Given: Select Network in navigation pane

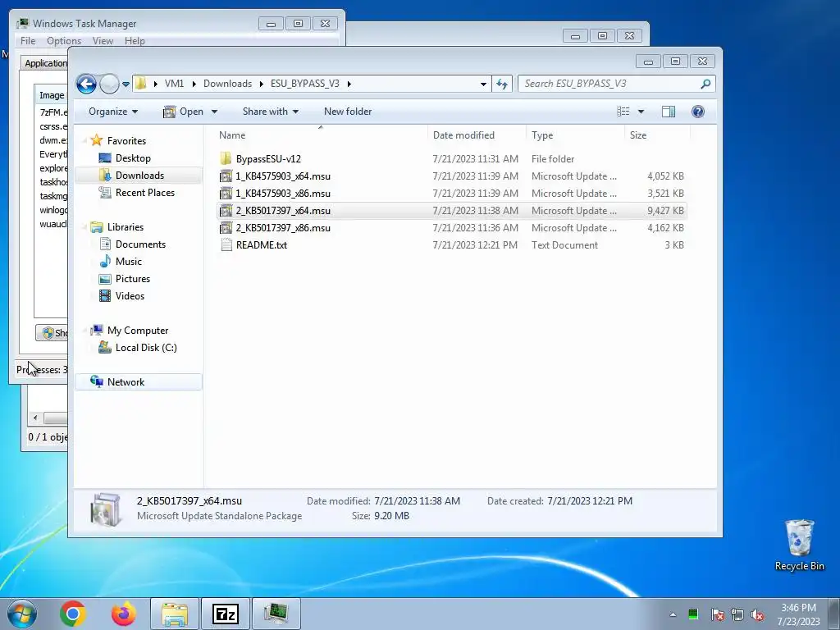Looking at the screenshot, I should coord(139,382).
